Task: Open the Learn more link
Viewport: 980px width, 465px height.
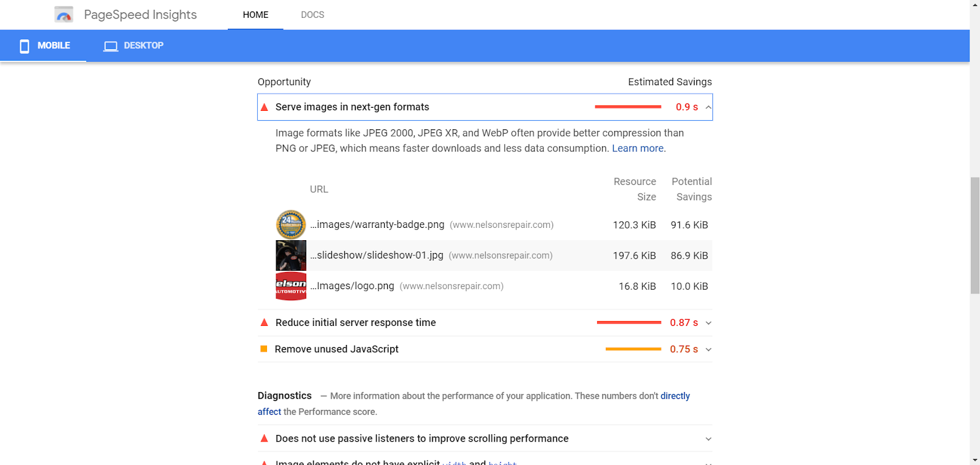Action: [638, 148]
